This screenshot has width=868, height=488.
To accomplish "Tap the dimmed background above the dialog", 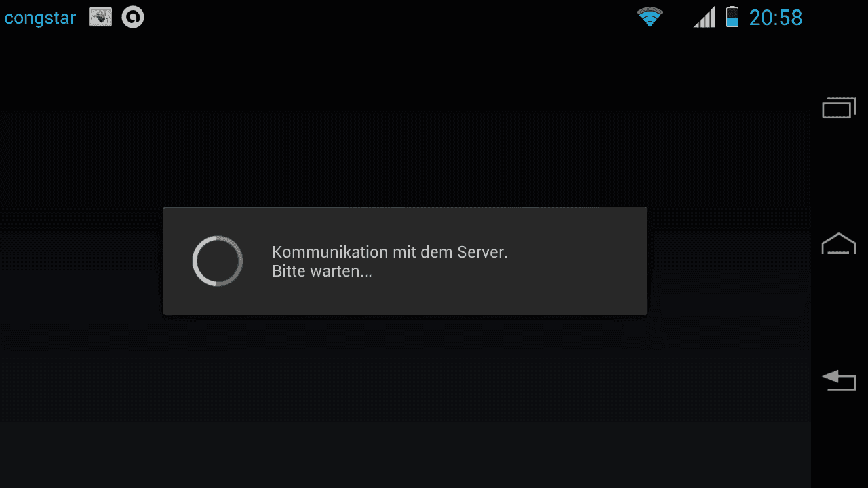I will point(405,122).
